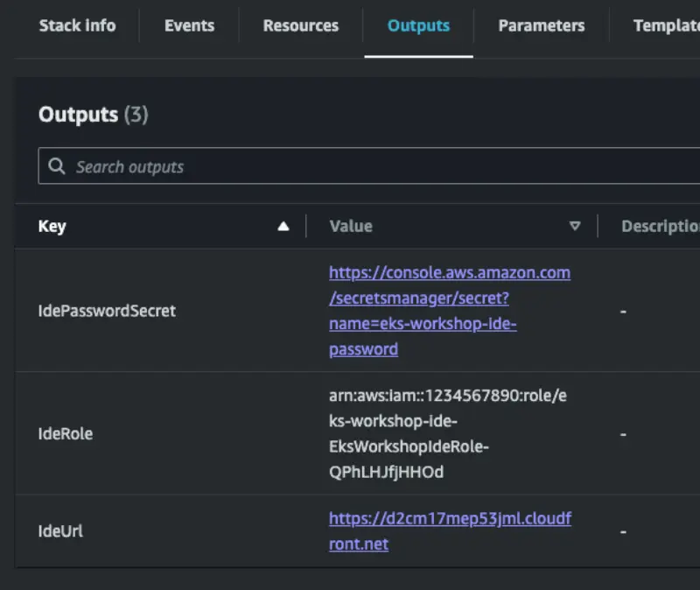The width and height of the screenshot is (700, 590).
Task: Click the search magnifier icon in search box
Action: [x=57, y=166]
